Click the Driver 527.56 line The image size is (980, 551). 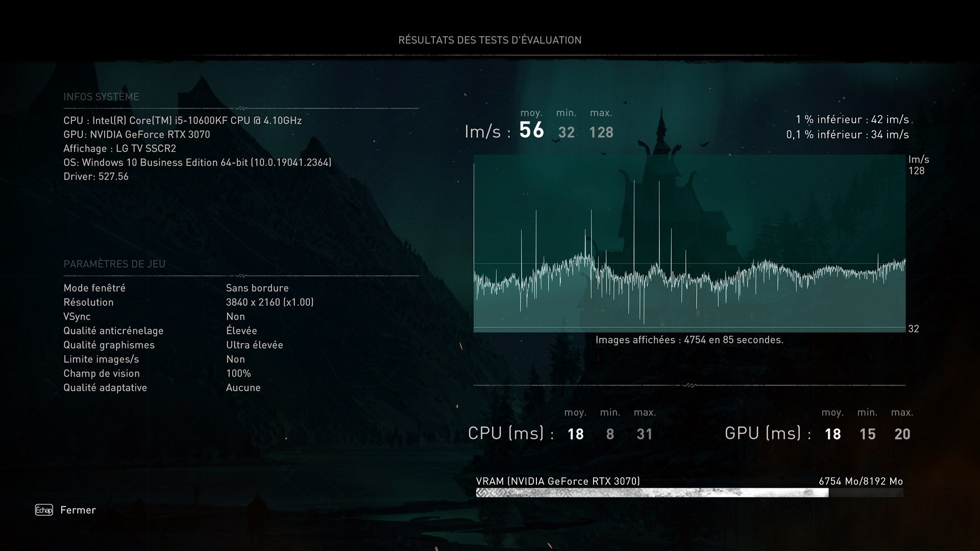click(96, 177)
